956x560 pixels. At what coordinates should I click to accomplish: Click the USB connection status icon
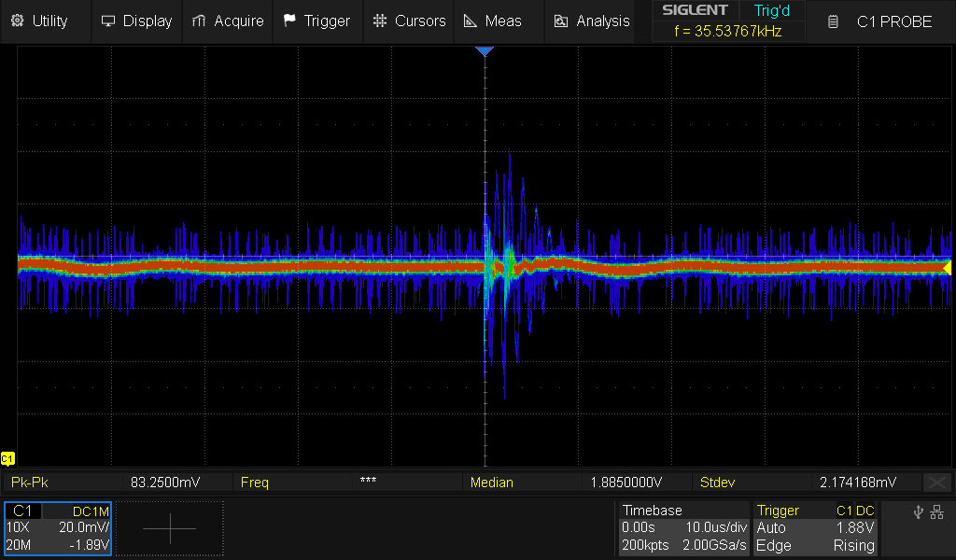click(920, 511)
